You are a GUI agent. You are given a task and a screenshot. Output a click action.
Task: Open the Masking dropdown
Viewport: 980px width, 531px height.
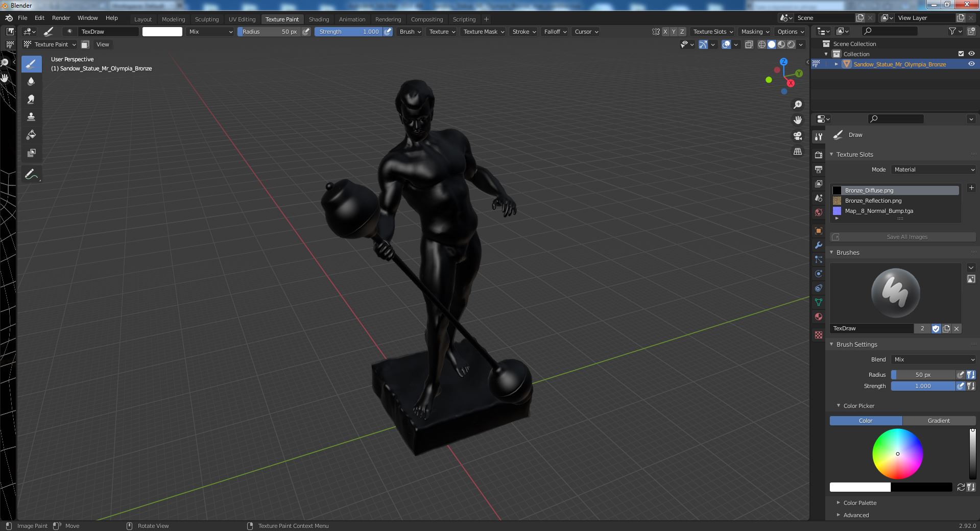[755, 32]
